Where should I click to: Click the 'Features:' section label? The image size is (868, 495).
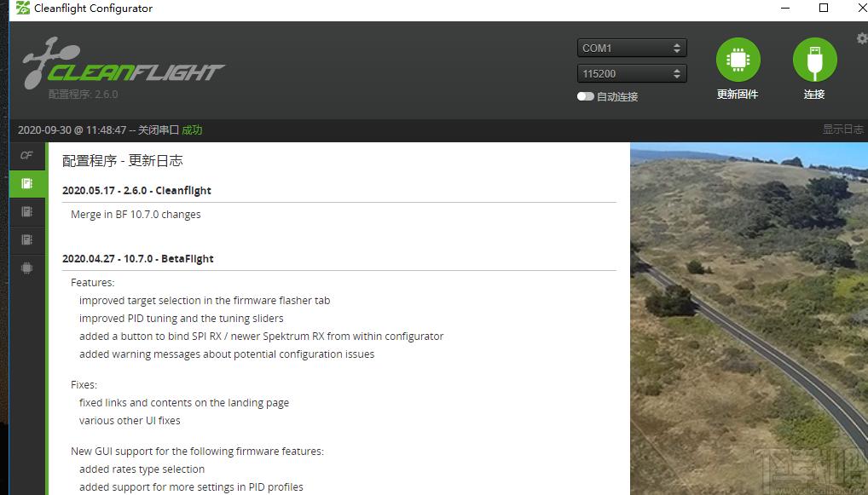point(92,283)
